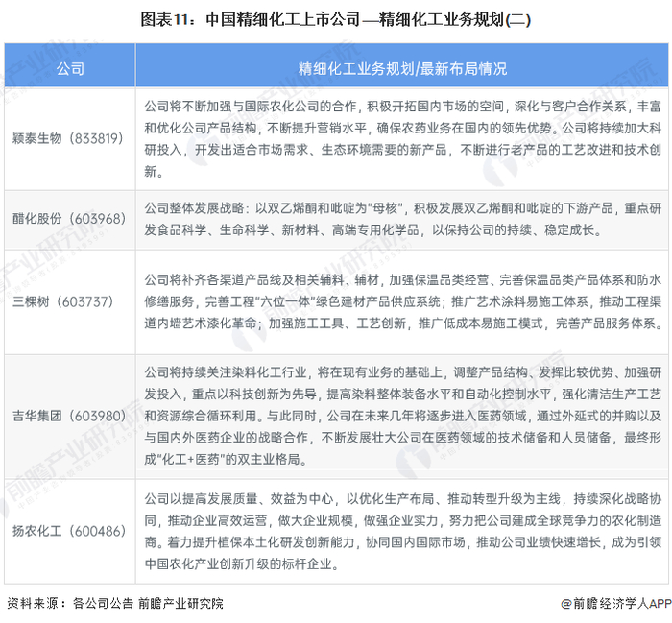672x623 pixels.
Task: Click the plan text beginning 公司将补齐各渠道产品线
Action: [x=402, y=301]
